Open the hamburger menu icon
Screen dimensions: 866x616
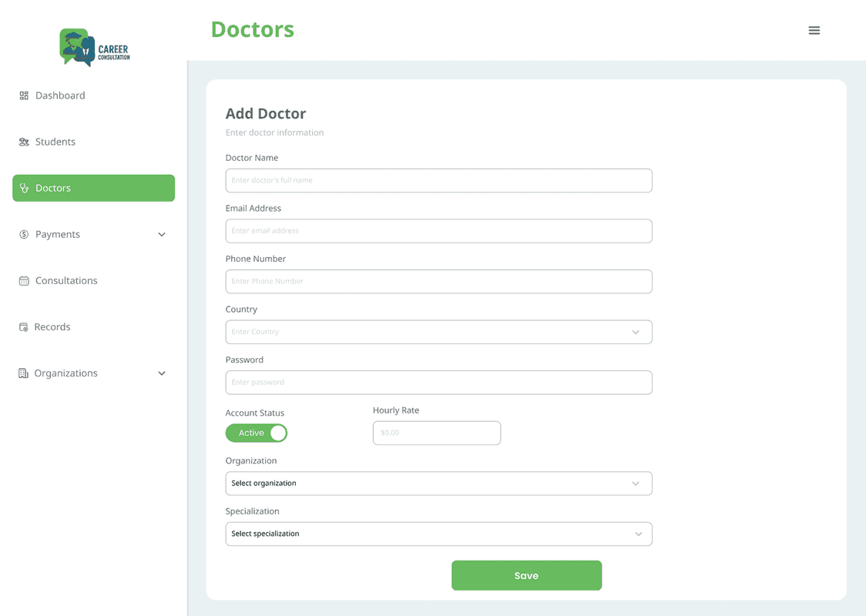(814, 31)
